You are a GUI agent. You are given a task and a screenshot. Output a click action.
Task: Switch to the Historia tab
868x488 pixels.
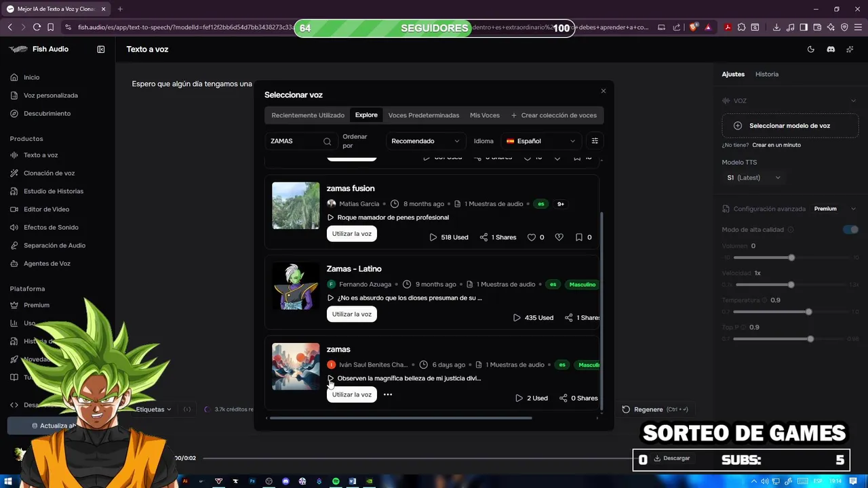[767, 74]
